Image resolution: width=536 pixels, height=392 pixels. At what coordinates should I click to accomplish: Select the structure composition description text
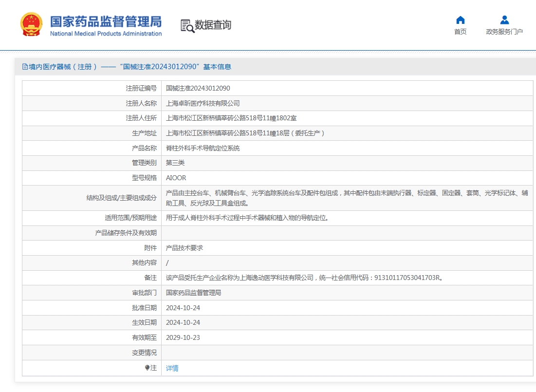347,198
